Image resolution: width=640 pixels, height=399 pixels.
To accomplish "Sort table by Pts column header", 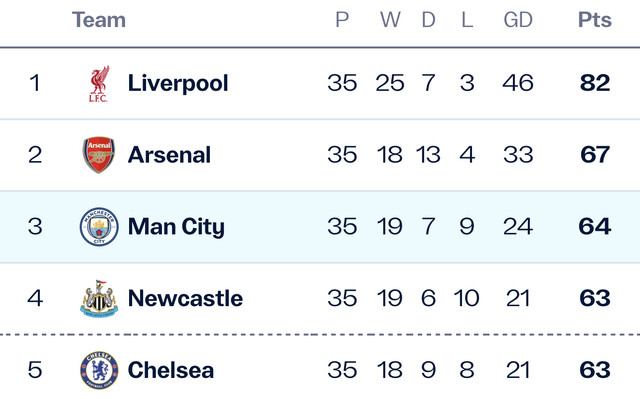I will [x=595, y=20].
